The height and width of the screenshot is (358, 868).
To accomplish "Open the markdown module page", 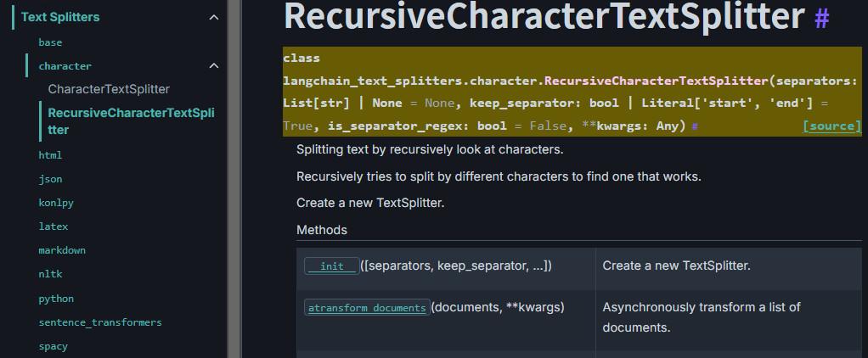I will coord(62,250).
